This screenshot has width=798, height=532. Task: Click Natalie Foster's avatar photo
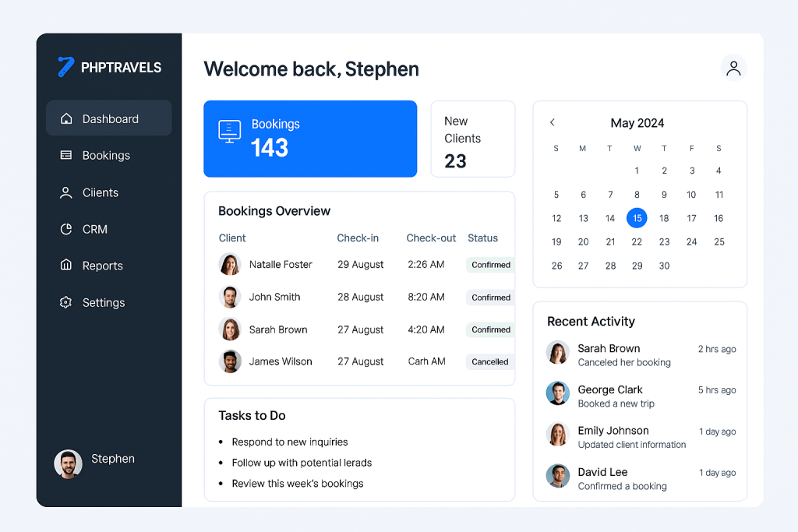[x=230, y=265]
